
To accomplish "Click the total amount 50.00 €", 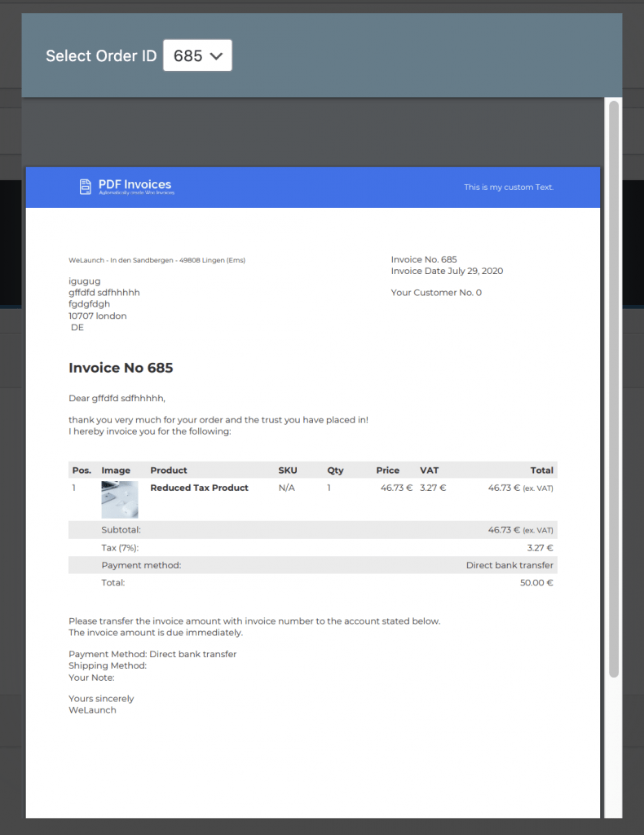I will click(536, 583).
